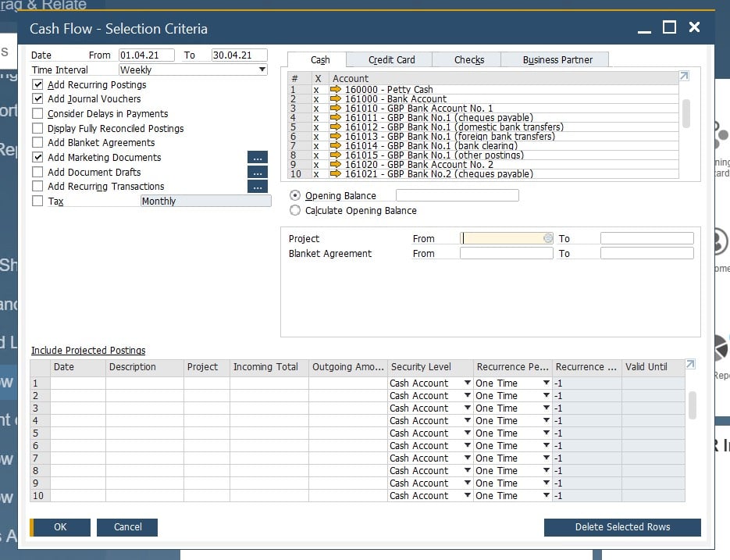The width and height of the screenshot is (730, 560).
Task: Open the 161000 Bank Account golden arrow link
Action: coord(336,99)
